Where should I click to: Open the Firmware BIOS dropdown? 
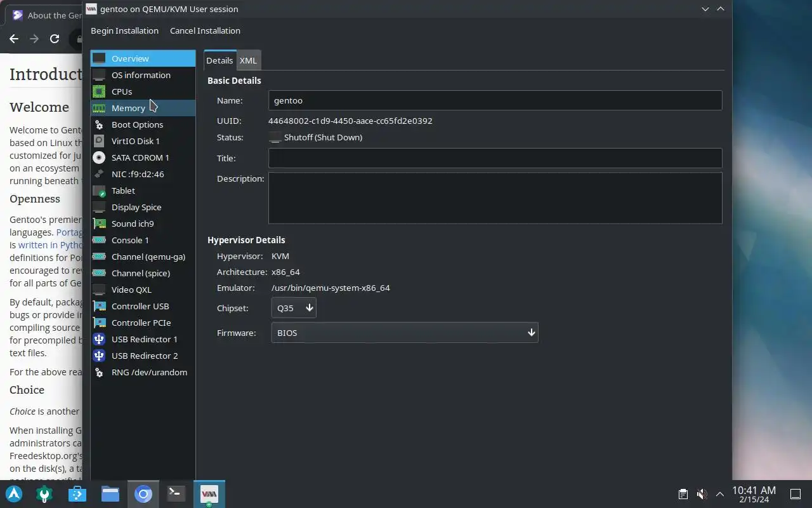404,333
